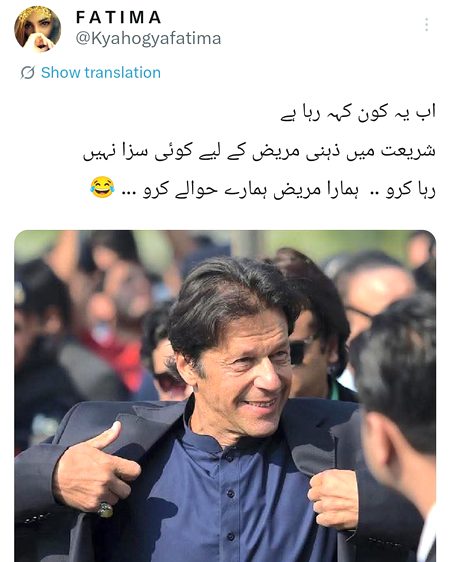Open FATIMA's round profile avatar
The image size is (450, 562).
(x=37, y=29)
